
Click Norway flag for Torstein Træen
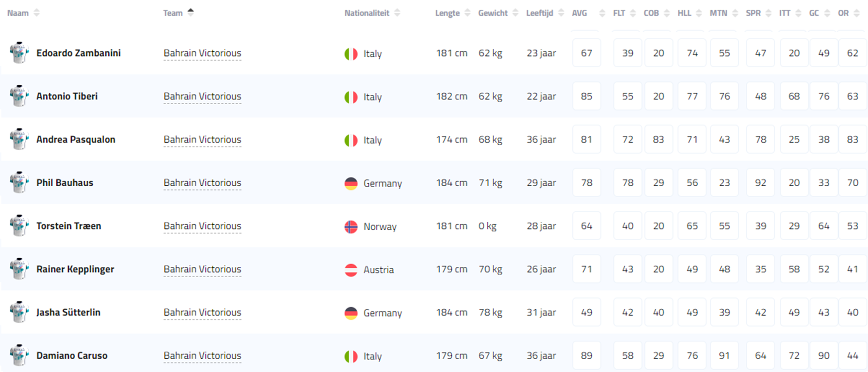(351, 226)
